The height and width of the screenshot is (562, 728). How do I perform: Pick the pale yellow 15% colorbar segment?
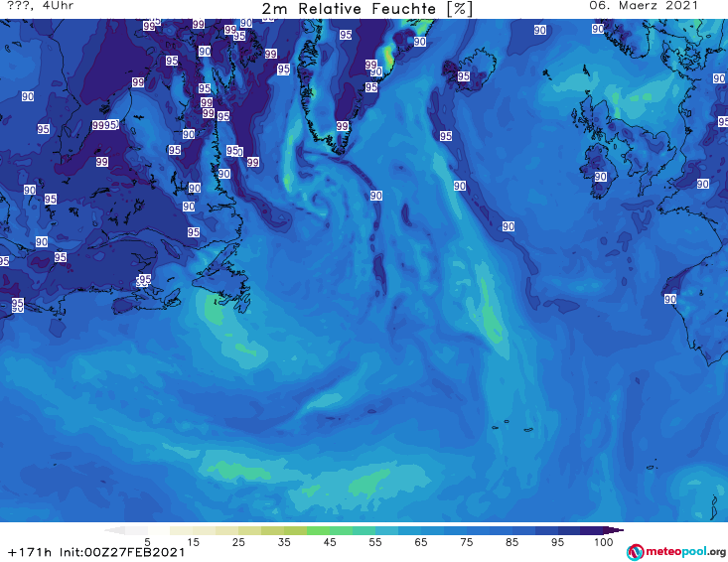[x=182, y=530]
